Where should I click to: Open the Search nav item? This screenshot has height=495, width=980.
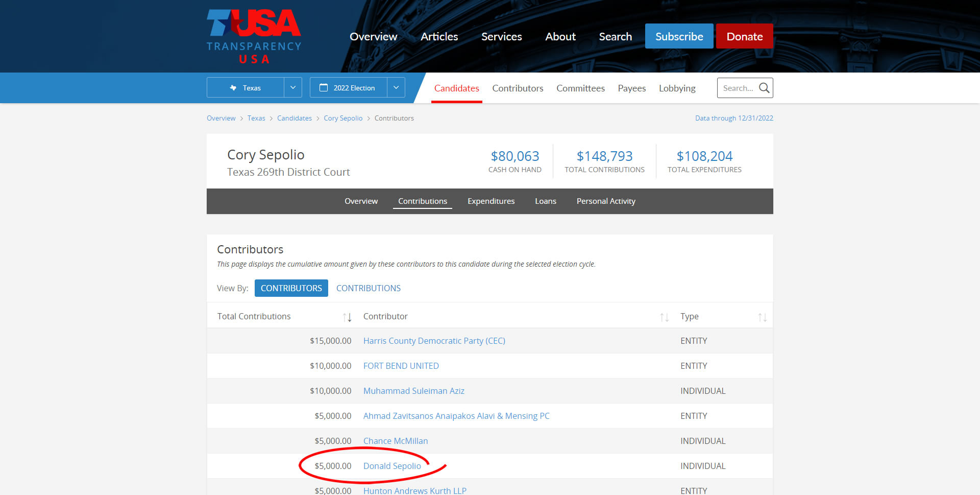[x=615, y=36]
